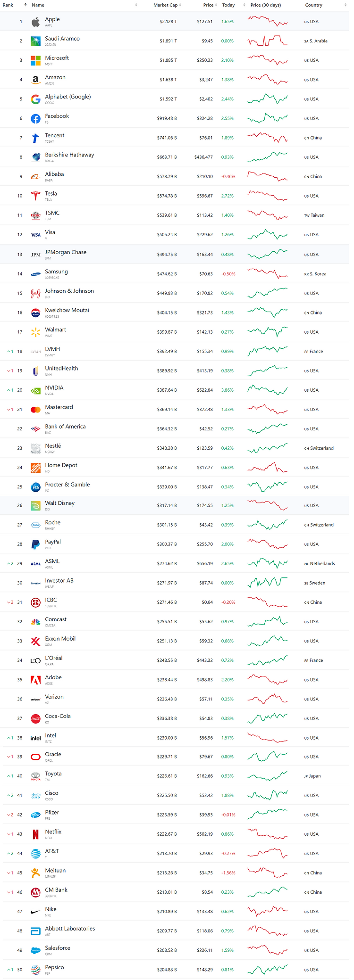Click Procter & Gamble market cap $339.00 B

pyautogui.click(x=167, y=487)
